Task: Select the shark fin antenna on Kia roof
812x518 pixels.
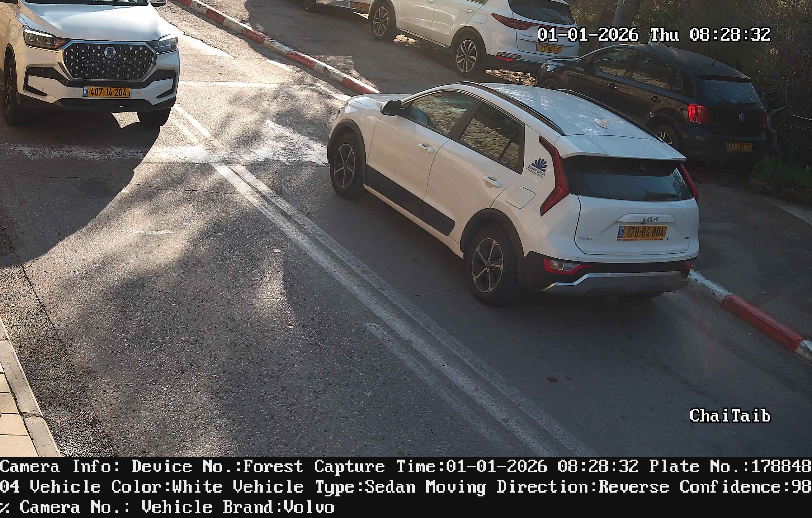Action: click(x=600, y=123)
